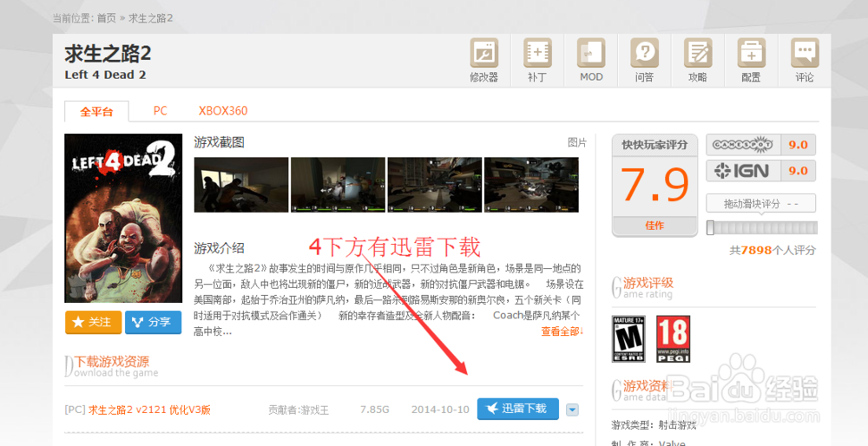Click the 分享 share button
This screenshot has height=446, width=868.
(x=154, y=322)
